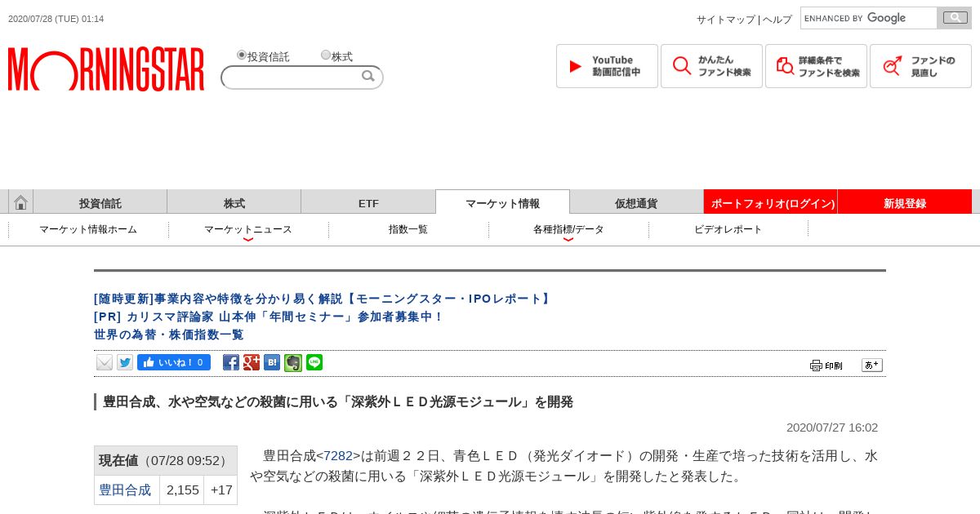The height and width of the screenshot is (514, 980).
Task: Open 詳細条件でファンドを検索 banner
Action: (816, 66)
